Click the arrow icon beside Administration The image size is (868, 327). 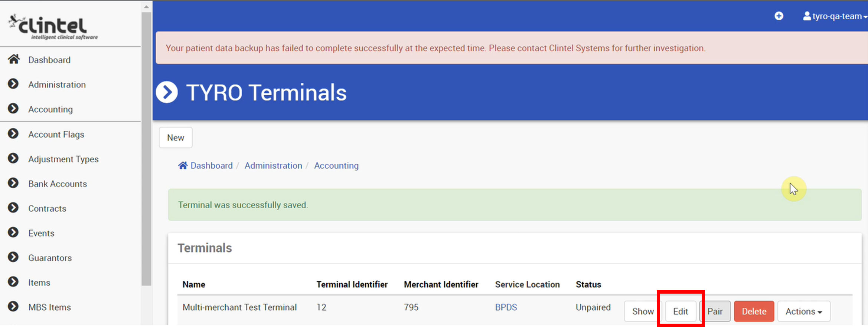tap(13, 84)
